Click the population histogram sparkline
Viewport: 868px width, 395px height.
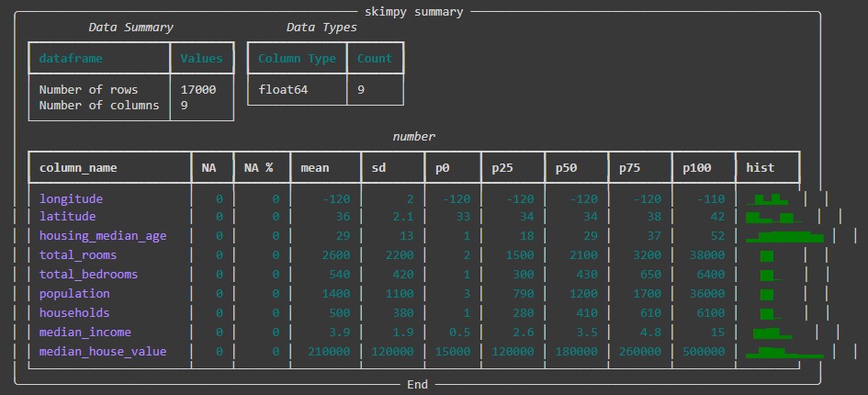click(x=767, y=294)
